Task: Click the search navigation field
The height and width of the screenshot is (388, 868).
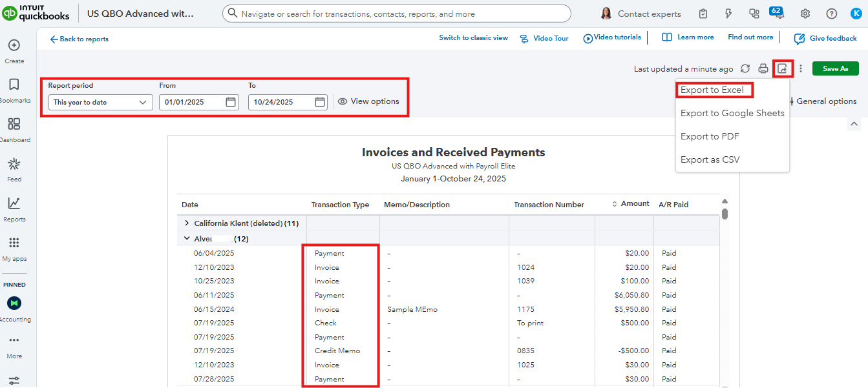Action: tap(396, 14)
